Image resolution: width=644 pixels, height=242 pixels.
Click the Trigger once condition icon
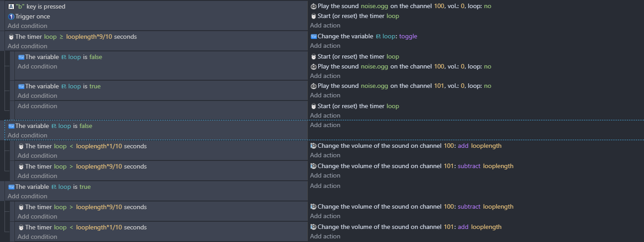11,17
